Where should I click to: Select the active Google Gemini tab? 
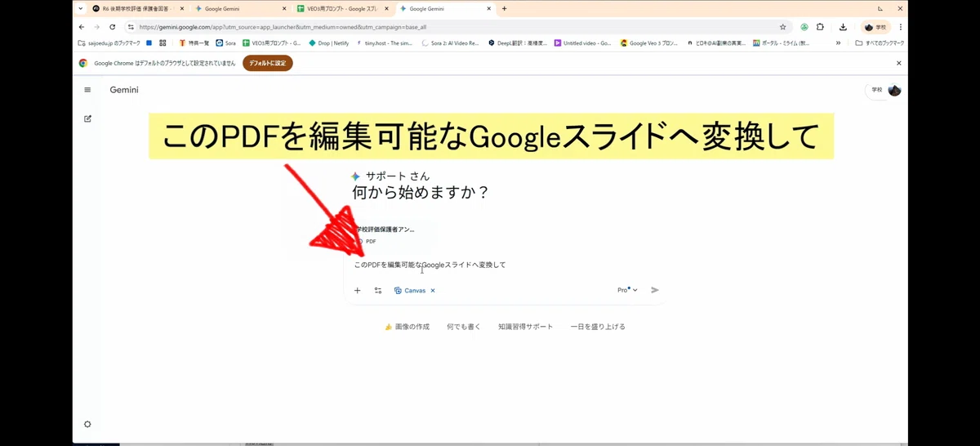[444, 8]
